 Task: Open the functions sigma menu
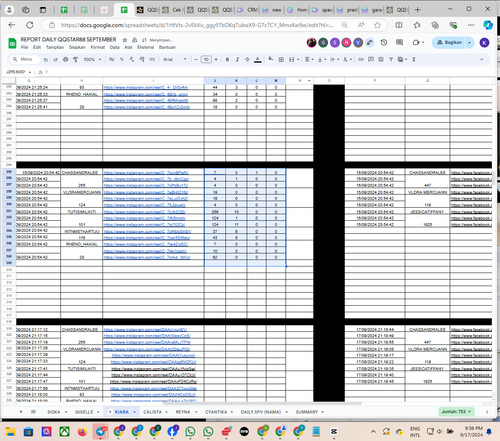(414, 60)
